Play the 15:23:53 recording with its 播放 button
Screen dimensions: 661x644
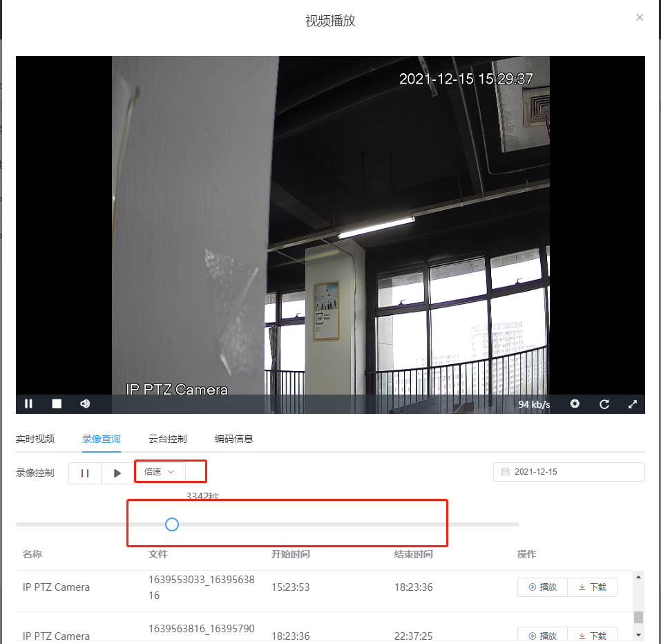click(542, 587)
